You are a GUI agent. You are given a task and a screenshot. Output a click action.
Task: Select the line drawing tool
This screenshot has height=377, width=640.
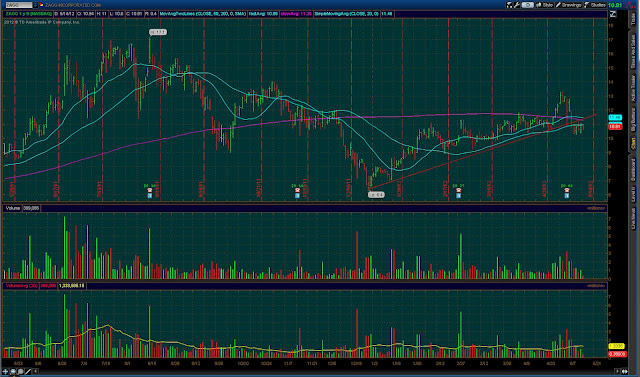[28, 372]
